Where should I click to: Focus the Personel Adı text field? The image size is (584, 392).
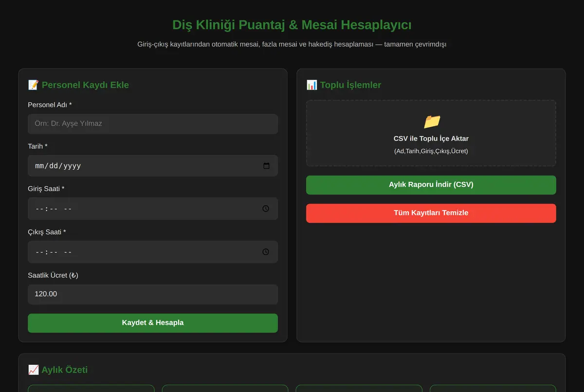click(153, 124)
